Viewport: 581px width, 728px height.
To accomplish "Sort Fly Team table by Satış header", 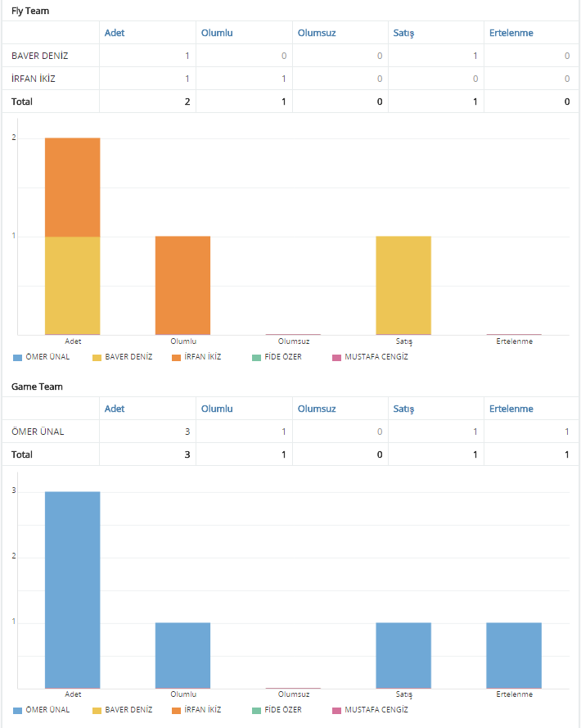I will click(403, 33).
